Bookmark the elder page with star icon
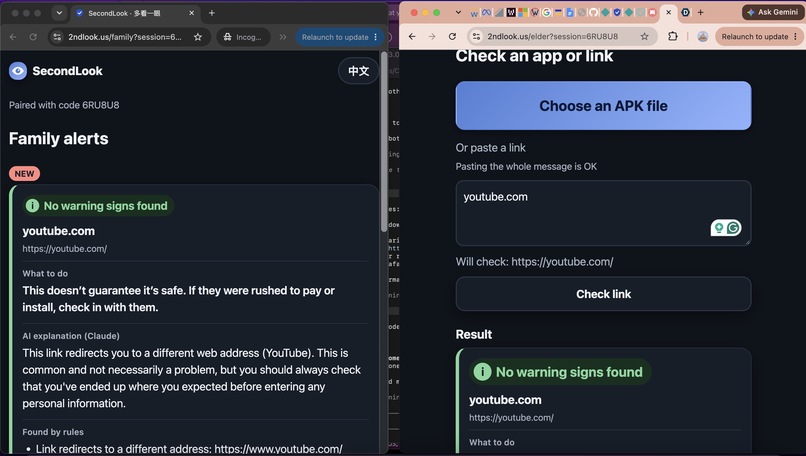Viewport: 806px width, 456px height. click(x=645, y=37)
